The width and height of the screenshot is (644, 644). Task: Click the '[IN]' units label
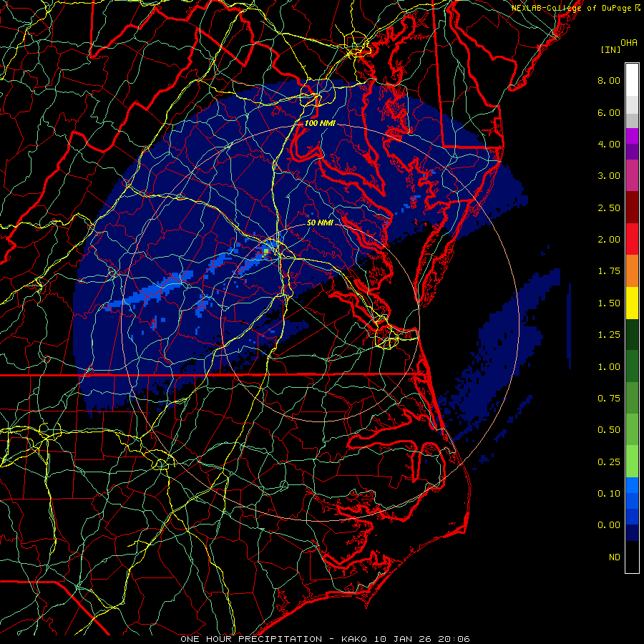tap(610, 49)
